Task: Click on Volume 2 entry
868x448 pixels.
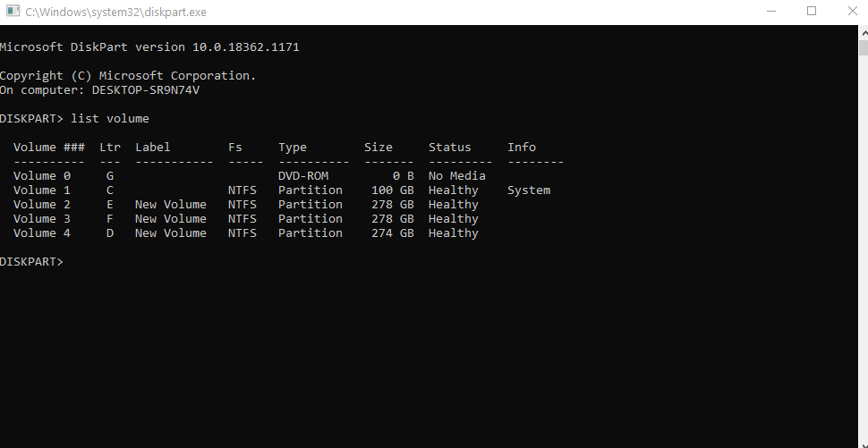Action: click(41, 205)
